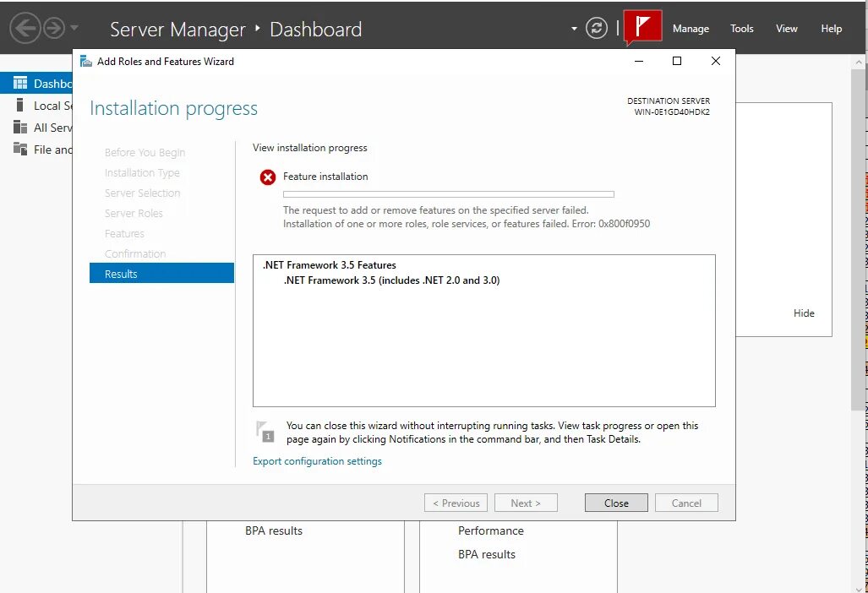Click the notification flag icon in wizard info
Image resolution: width=868 pixels, height=593 pixels.
point(265,432)
